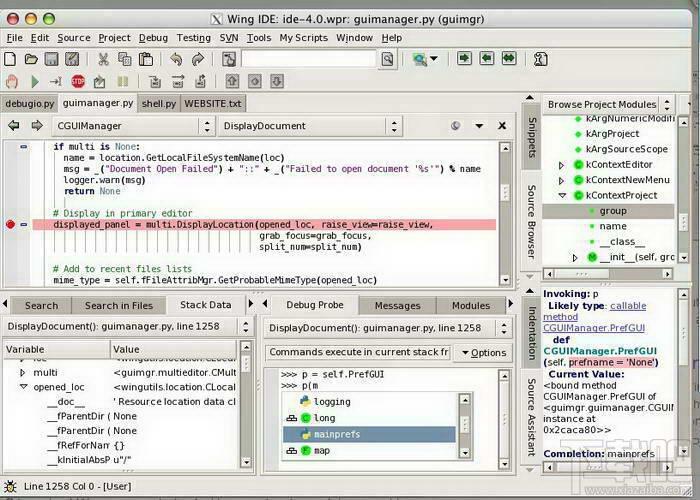The image size is (700, 500).
Task: Click the Save As toolbar icon
Action: pos(72,59)
